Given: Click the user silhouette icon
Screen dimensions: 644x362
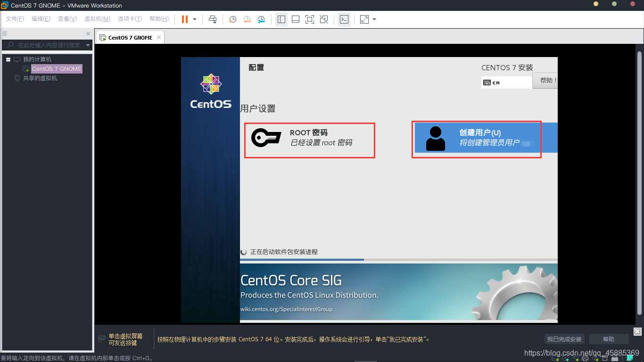Looking at the screenshot, I should 435,138.
